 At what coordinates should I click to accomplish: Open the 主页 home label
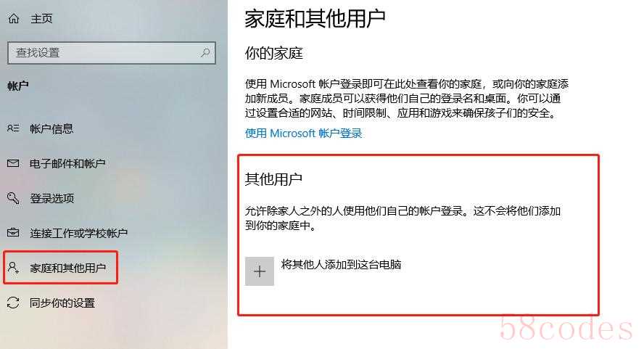click(41, 18)
